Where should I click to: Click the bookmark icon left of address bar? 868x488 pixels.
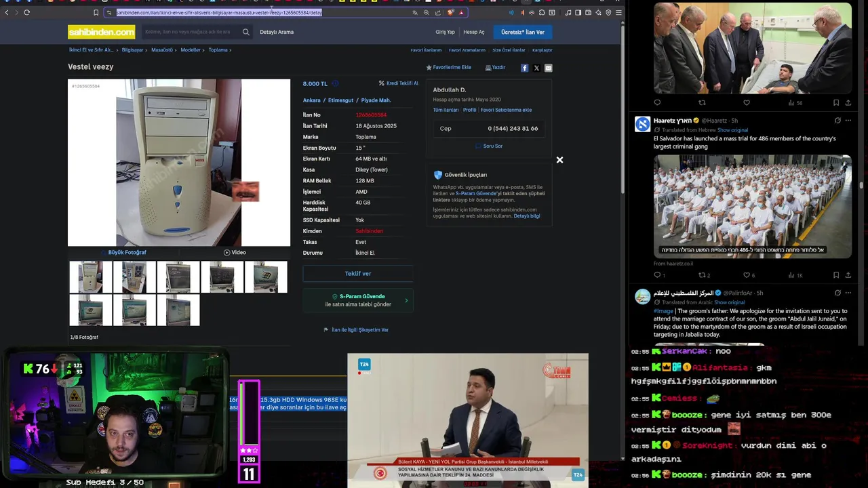click(96, 12)
